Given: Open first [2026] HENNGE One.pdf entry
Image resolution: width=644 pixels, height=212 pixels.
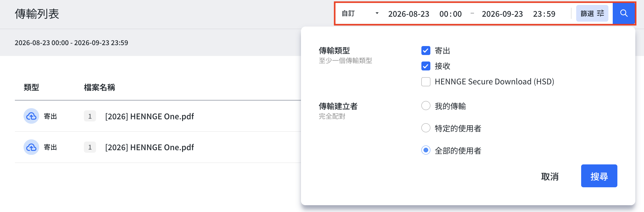Looking at the screenshot, I should click(x=150, y=117).
